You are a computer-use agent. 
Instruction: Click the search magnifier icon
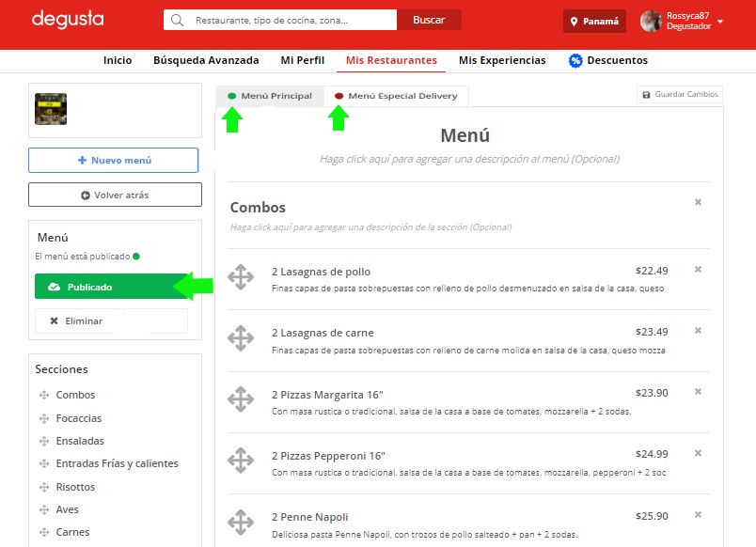pos(177,21)
